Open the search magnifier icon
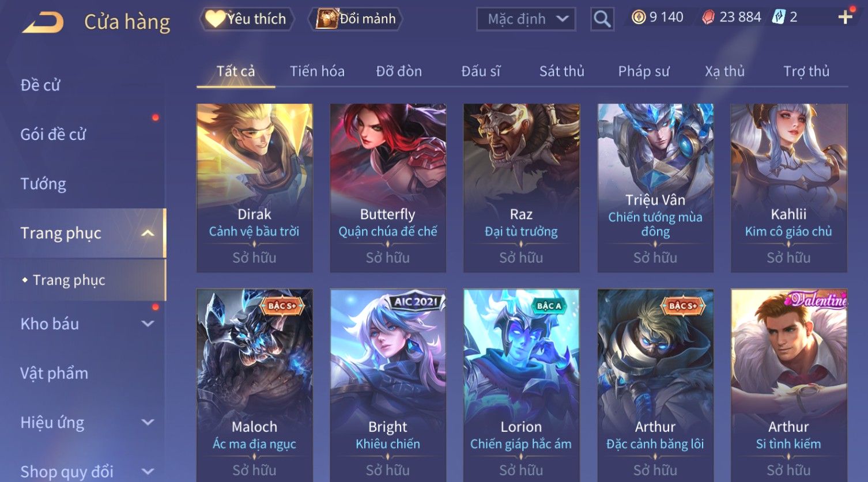The image size is (868, 482). 602,19
